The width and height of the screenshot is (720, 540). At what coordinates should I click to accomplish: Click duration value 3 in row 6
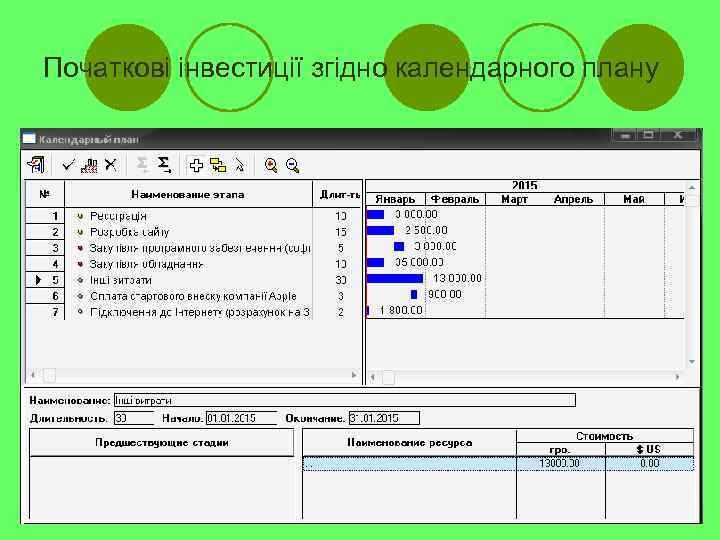[341, 296]
